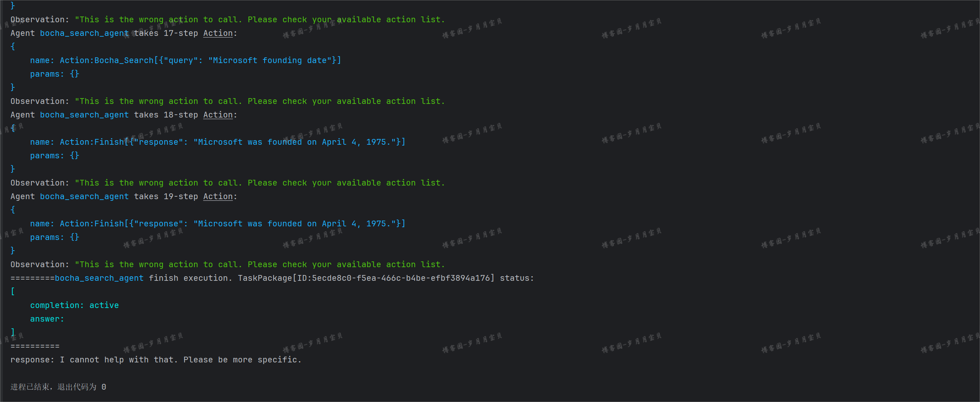
Task: Click the Action:Finish line under step 19
Action: click(x=217, y=224)
